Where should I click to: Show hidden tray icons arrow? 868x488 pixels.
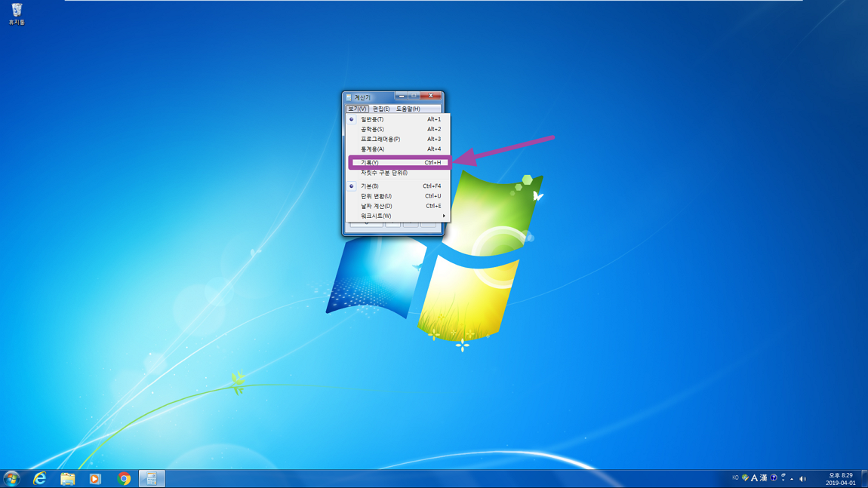coord(793,479)
